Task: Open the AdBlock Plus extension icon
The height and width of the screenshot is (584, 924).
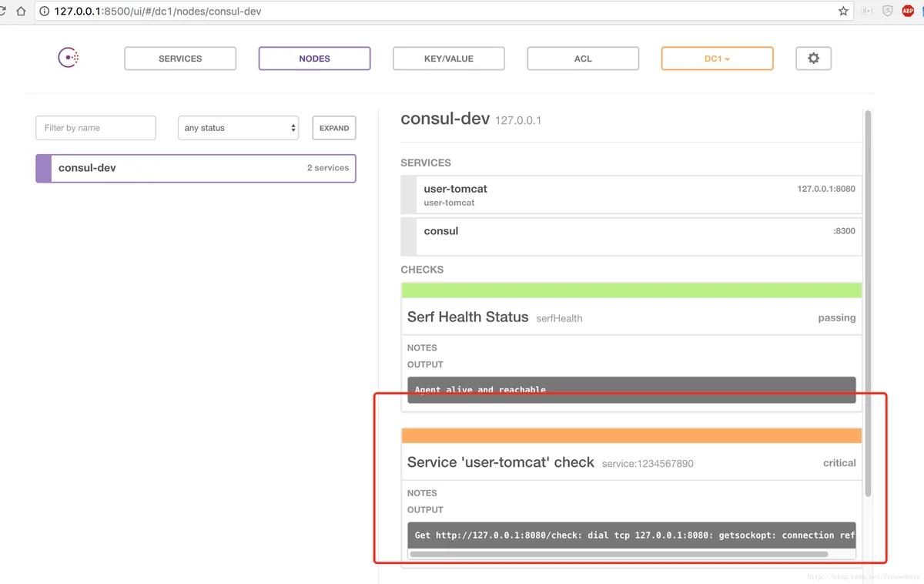Action: [908, 12]
